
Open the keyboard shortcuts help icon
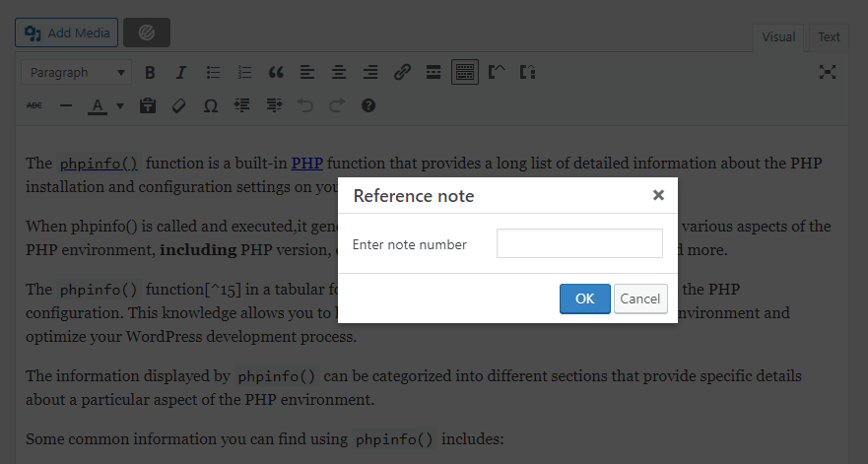coord(368,105)
